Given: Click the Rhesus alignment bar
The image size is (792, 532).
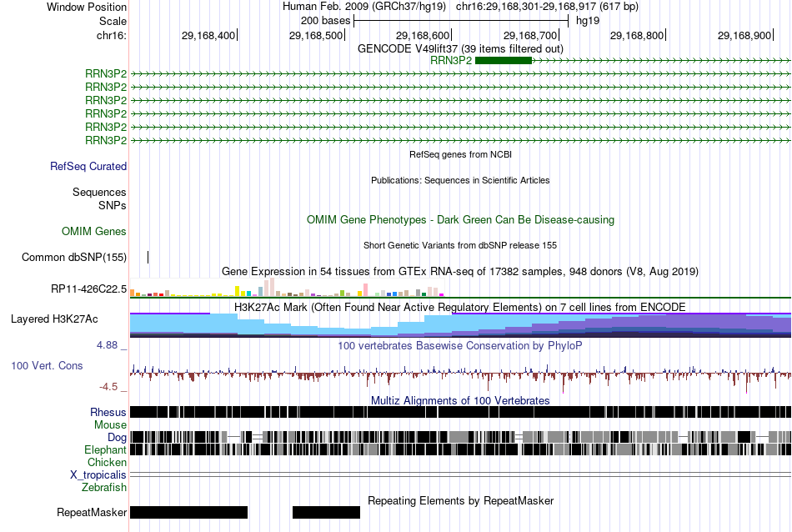Looking at the screenshot, I should point(460,412).
